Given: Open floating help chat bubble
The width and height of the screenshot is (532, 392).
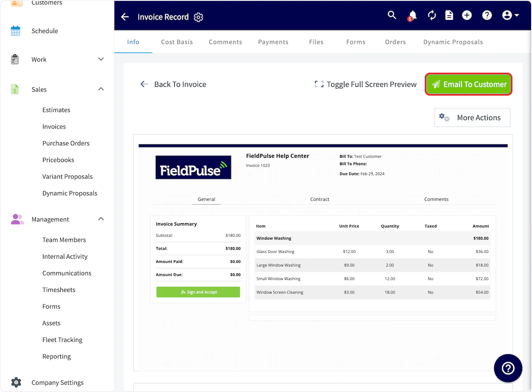Looking at the screenshot, I should [508, 368].
